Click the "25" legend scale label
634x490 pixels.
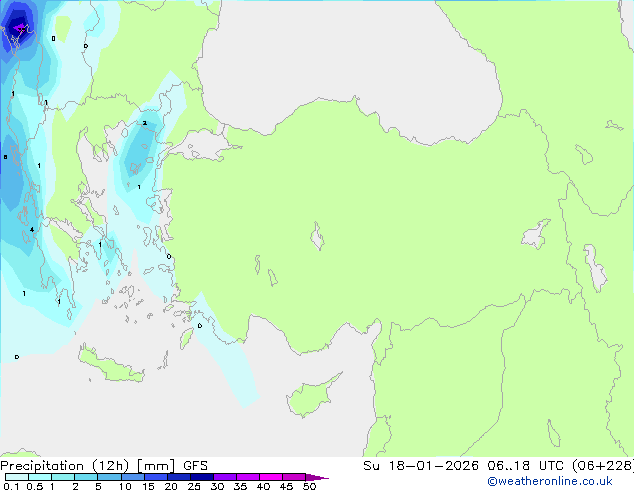pyautogui.click(x=194, y=486)
